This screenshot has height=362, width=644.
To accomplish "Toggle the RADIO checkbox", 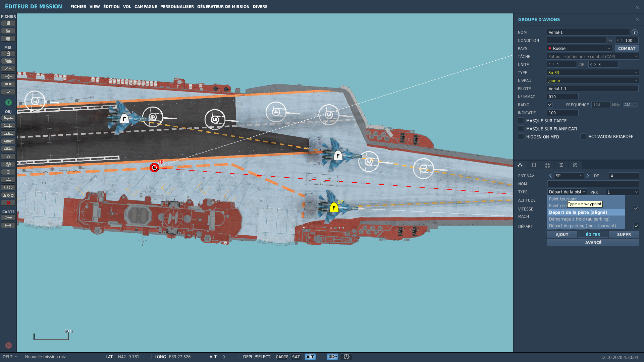I will tap(550, 105).
